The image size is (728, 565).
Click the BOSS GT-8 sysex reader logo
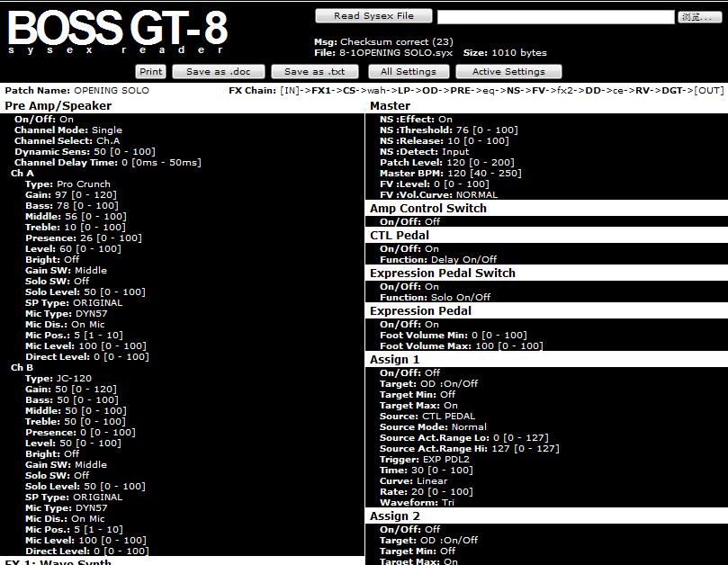click(118, 31)
